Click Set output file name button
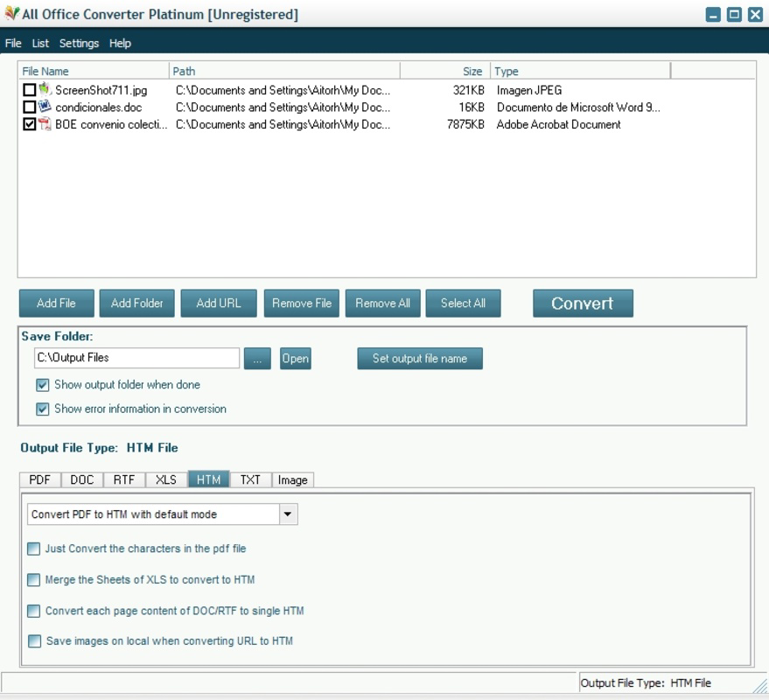This screenshot has width=769, height=700. pos(420,359)
